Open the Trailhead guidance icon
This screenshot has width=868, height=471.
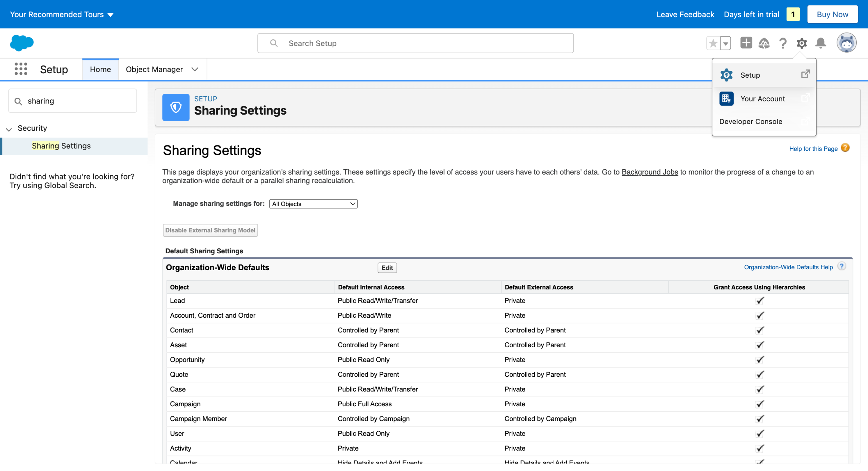(764, 43)
